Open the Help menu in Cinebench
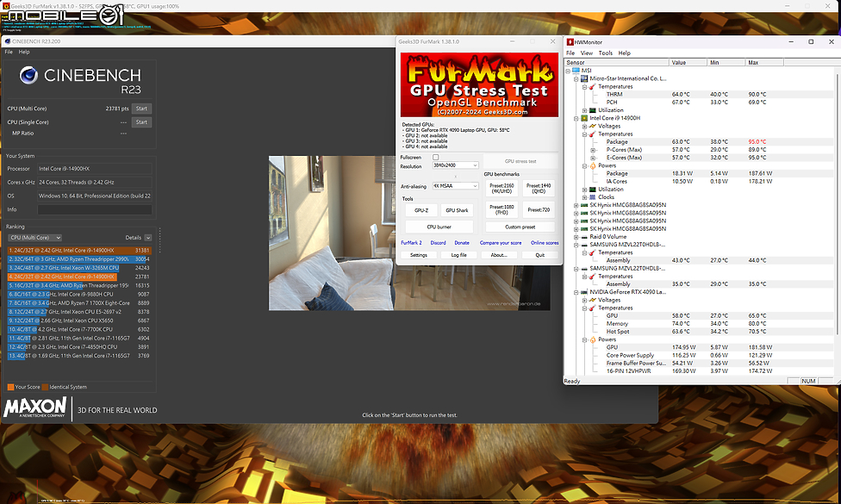This screenshot has height=504, width=841. (24, 52)
